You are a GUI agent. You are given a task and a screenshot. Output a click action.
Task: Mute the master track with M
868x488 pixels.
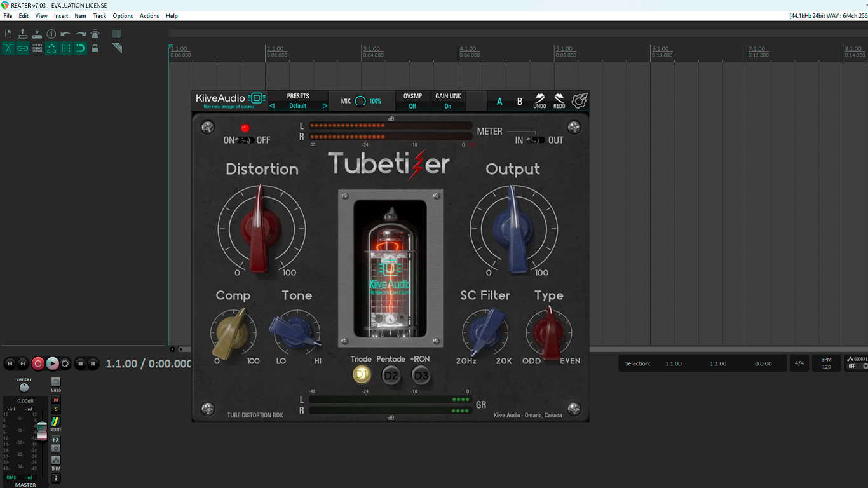coord(56,400)
